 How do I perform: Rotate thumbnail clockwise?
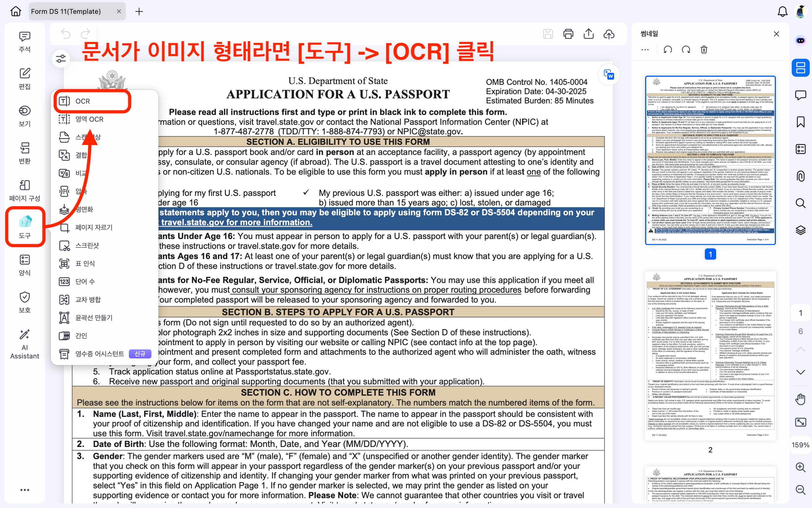coord(686,50)
